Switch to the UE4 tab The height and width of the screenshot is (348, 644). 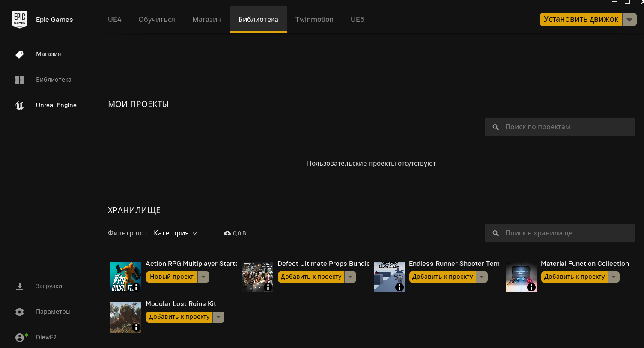(115, 19)
